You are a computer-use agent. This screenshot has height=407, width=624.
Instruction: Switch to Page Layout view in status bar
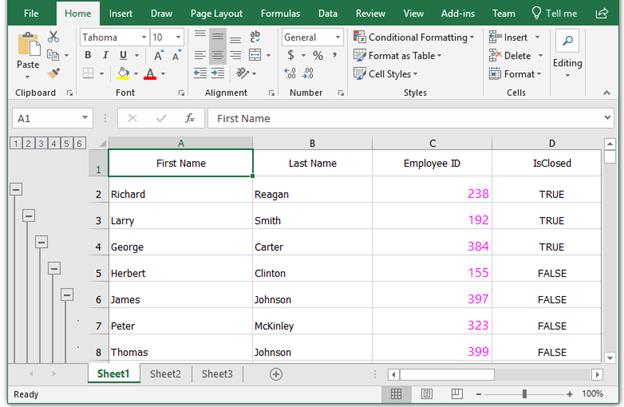point(427,394)
